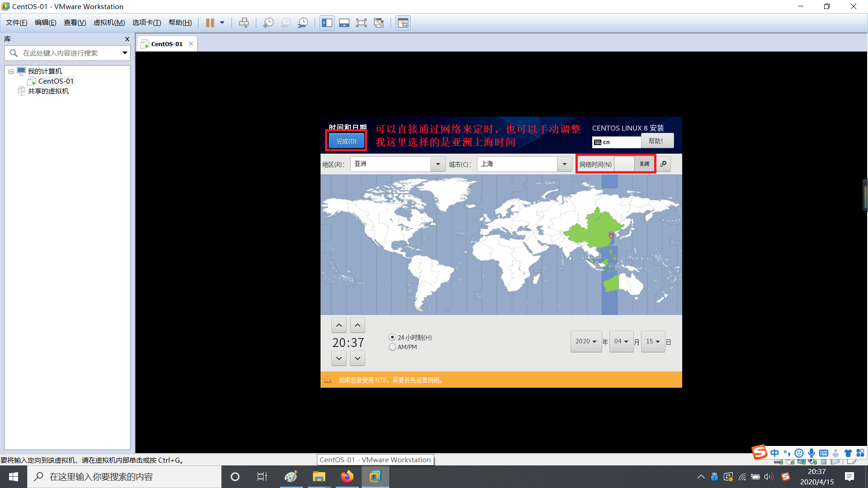Open the month 04 dropdown
The width and height of the screenshot is (868, 488).
pyautogui.click(x=621, y=342)
